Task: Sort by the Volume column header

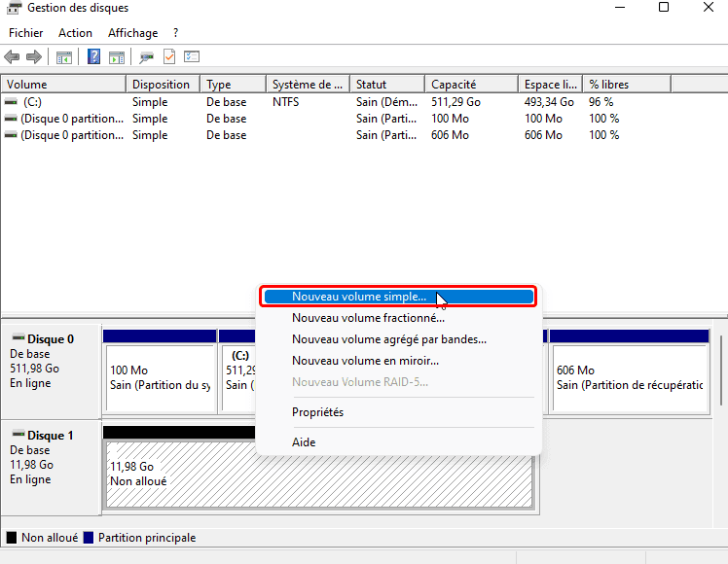Action: (x=63, y=85)
